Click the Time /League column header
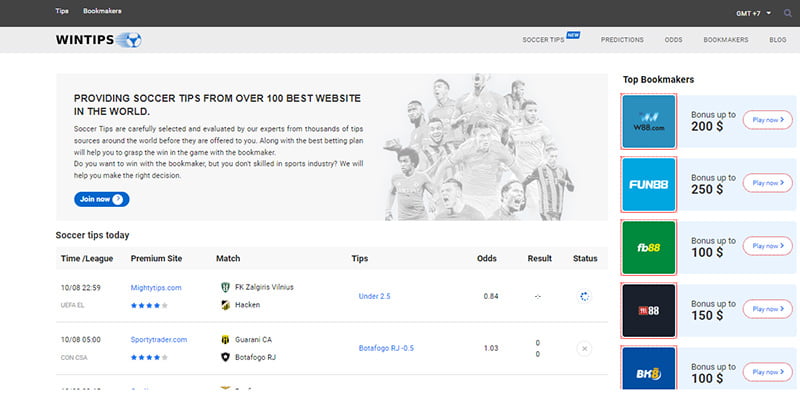 87,258
